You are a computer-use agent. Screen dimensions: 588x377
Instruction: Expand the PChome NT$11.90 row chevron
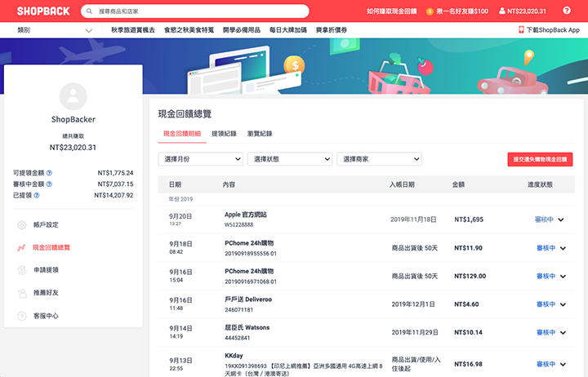point(563,248)
